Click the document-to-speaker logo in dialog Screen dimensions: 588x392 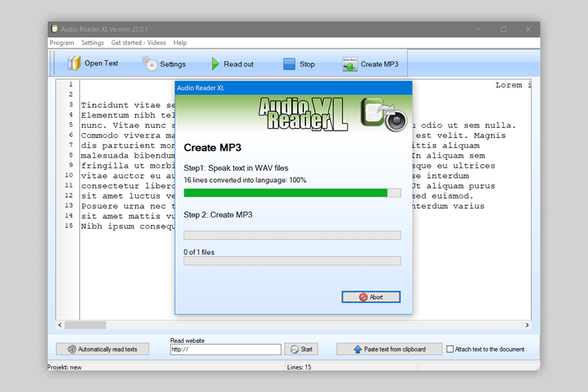pos(383,115)
